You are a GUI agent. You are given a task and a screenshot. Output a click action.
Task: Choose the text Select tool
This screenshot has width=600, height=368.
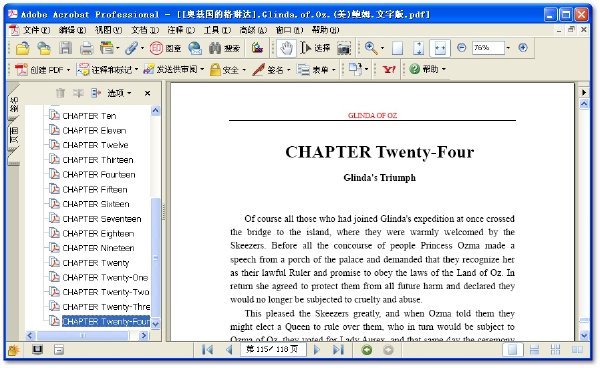point(315,48)
